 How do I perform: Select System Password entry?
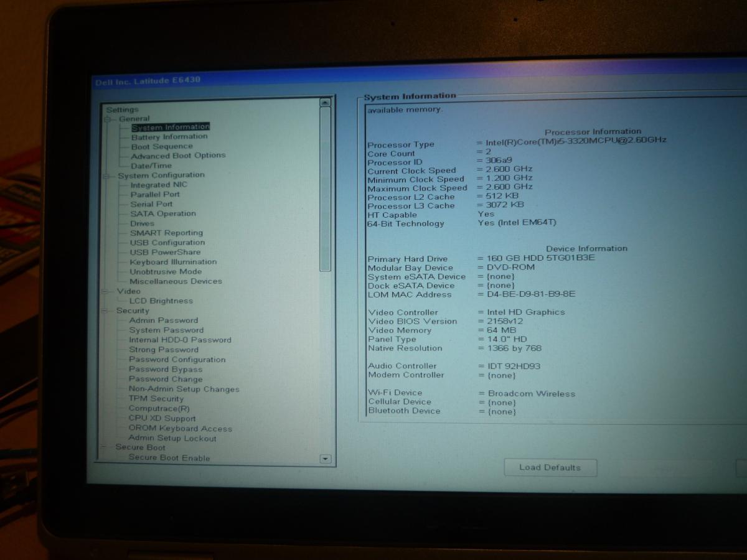click(166, 330)
